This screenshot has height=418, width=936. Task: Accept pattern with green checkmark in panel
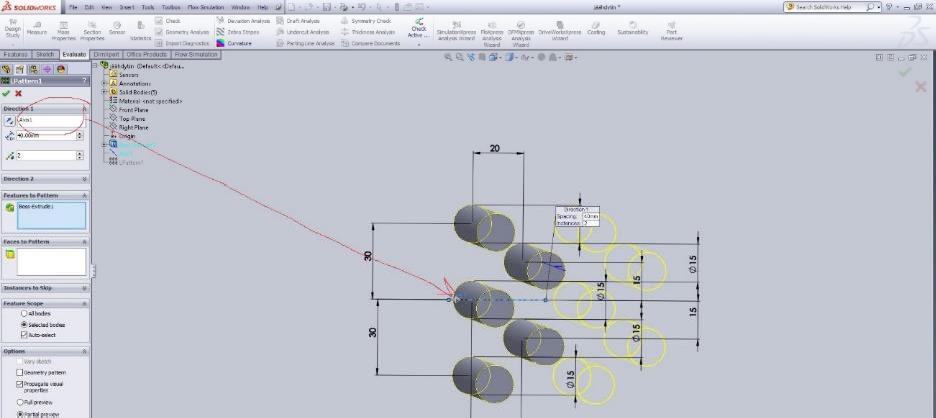coord(6,93)
